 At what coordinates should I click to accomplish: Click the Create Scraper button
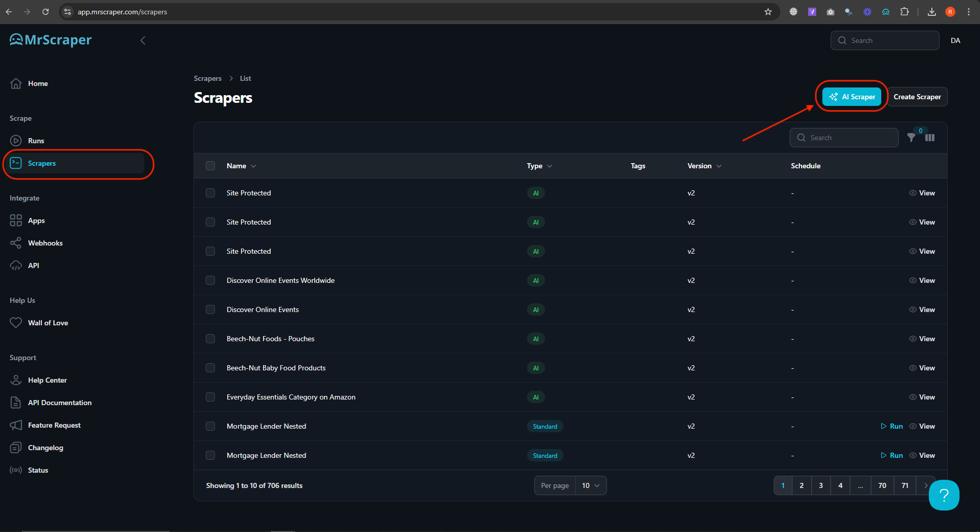coord(917,97)
